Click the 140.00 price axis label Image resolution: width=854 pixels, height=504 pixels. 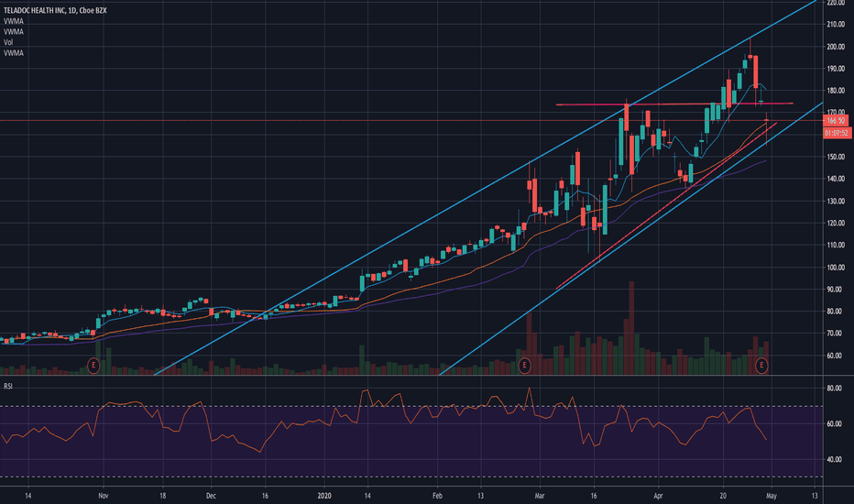point(836,179)
